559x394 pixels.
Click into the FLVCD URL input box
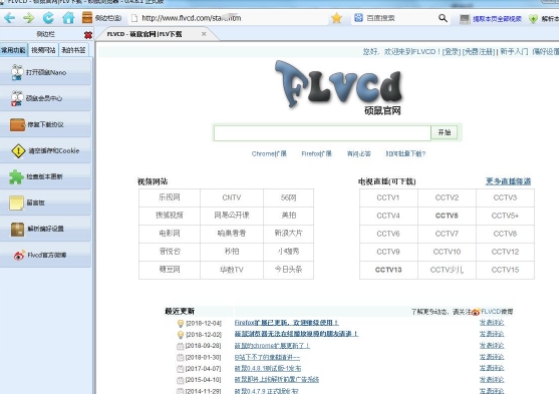tap(322, 133)
